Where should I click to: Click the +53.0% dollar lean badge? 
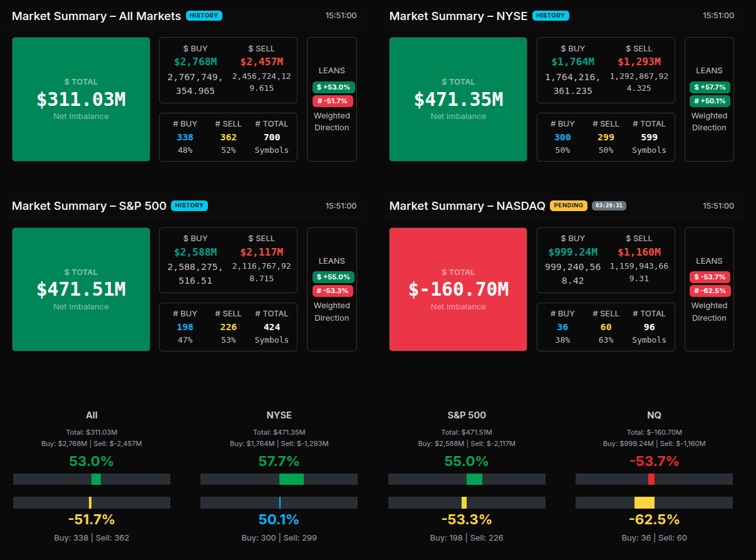coord(333,87)
